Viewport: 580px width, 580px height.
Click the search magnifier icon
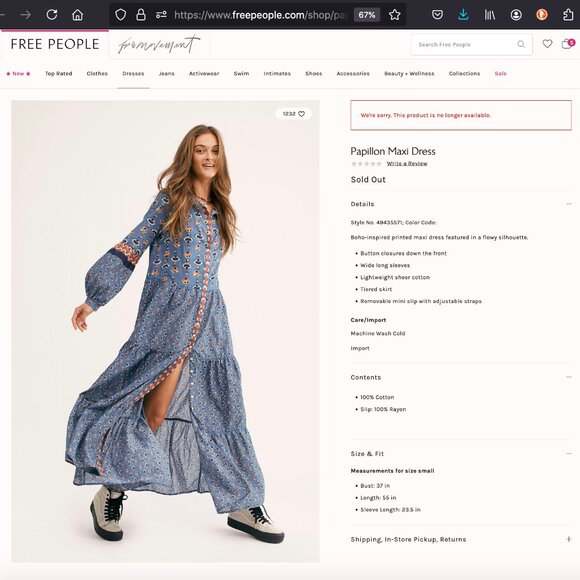point(521,44)
